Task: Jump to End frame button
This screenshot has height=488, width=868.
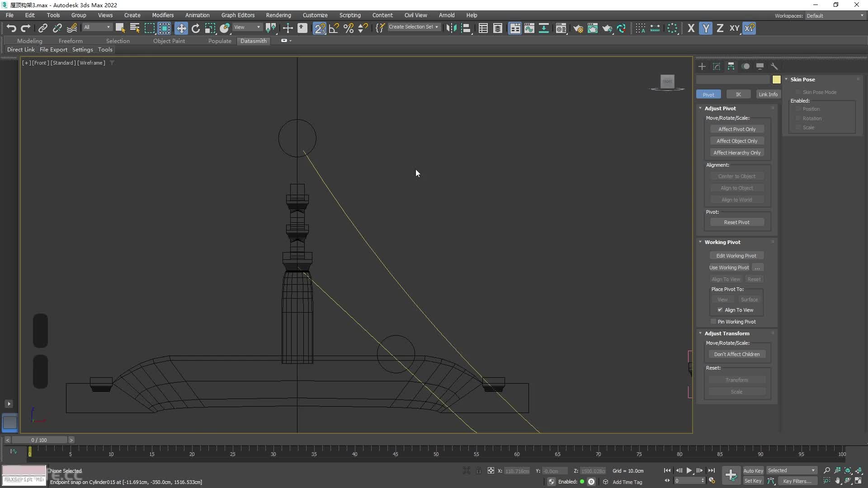Action: (x=712, y=470)
